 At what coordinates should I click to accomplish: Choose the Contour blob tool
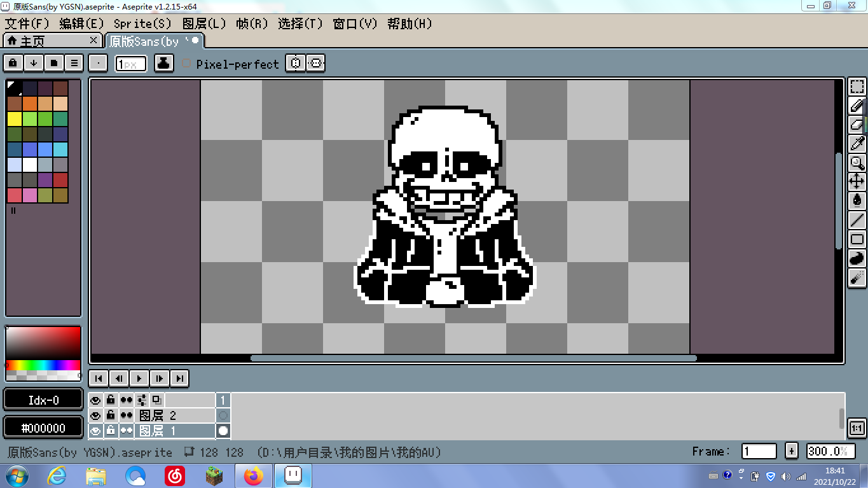857,258
